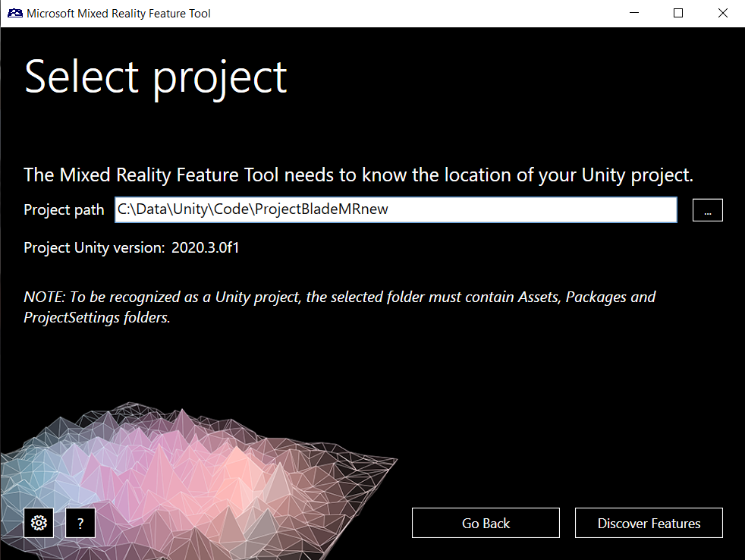Screen dimensions: 745x560
Task: Select the Unity version text 2020.3.0f1
Action: tap(206, 247)
